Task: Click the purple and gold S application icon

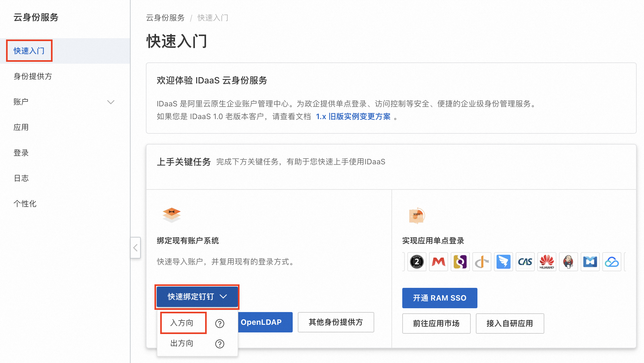Action: tap(460, 262)
